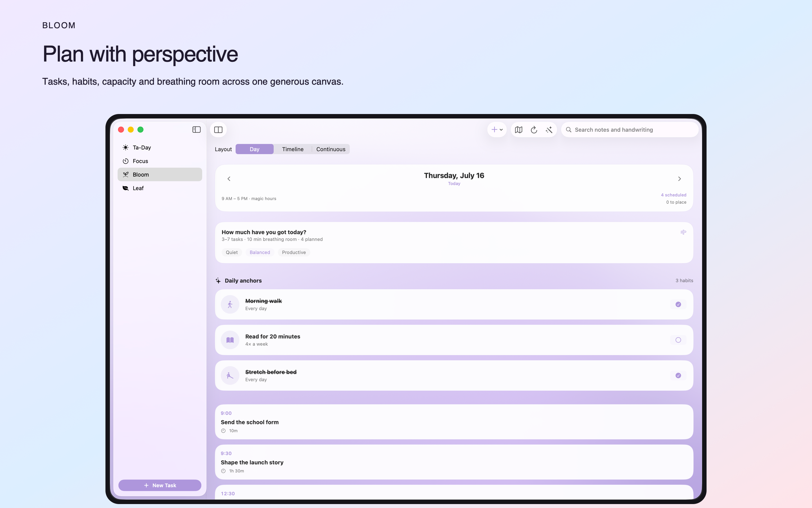Click the Bloom sprout icon

click(x=125, y=174)
